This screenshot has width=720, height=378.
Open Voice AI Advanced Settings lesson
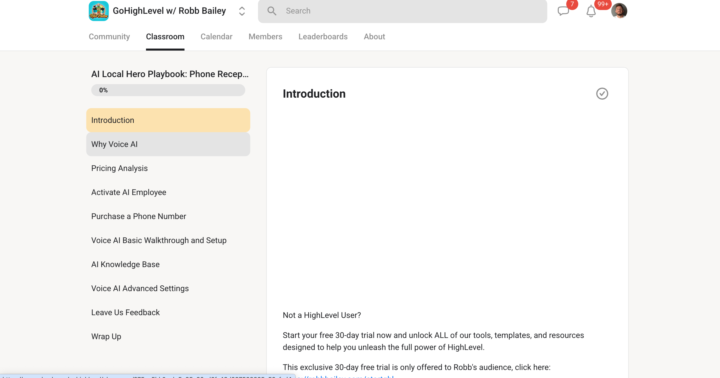click(168, 288)
